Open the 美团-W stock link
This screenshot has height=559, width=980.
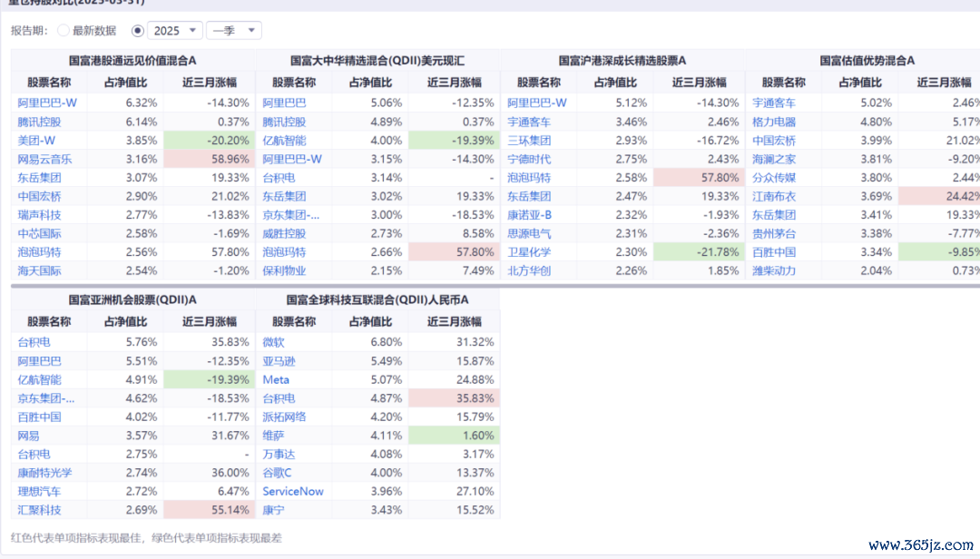click(36, 141)
